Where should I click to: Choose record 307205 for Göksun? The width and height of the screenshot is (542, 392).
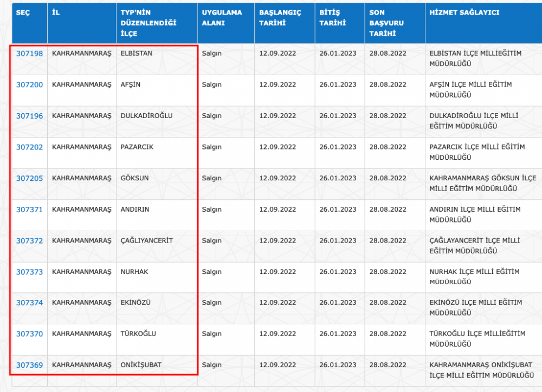point(29,179)
